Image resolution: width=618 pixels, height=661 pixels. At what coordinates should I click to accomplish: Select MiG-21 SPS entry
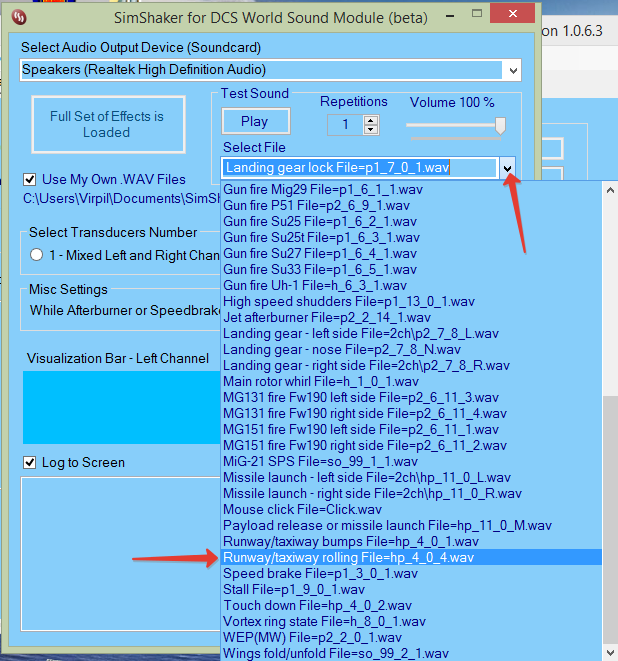(411, 462)
